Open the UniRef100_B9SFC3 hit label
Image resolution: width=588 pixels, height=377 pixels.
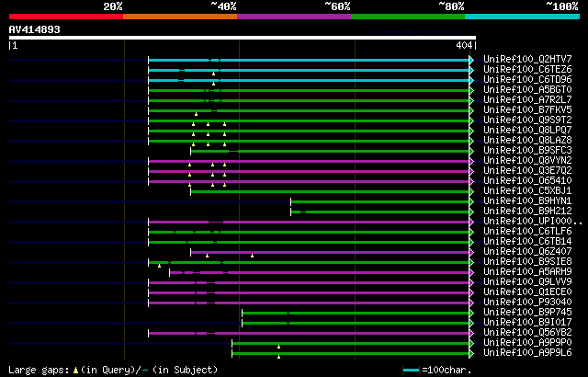(527, 151)
